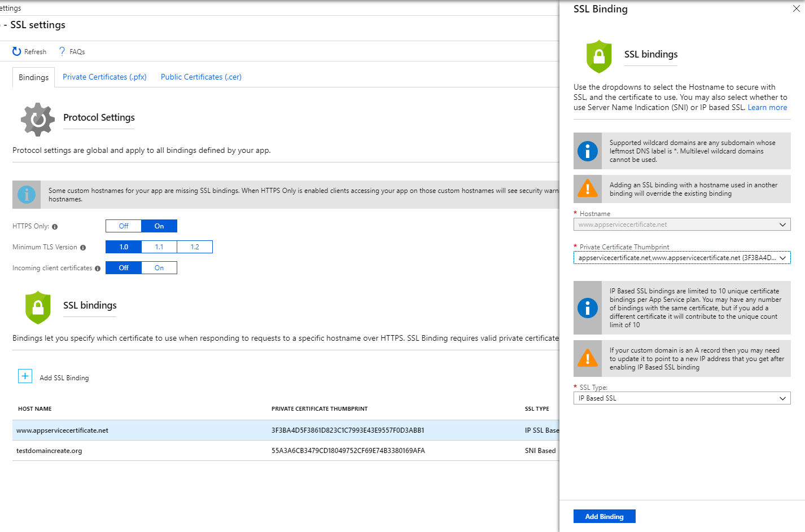Open the Learn more link
Viewport: 805px width, 532px height.
click(767, 108)
